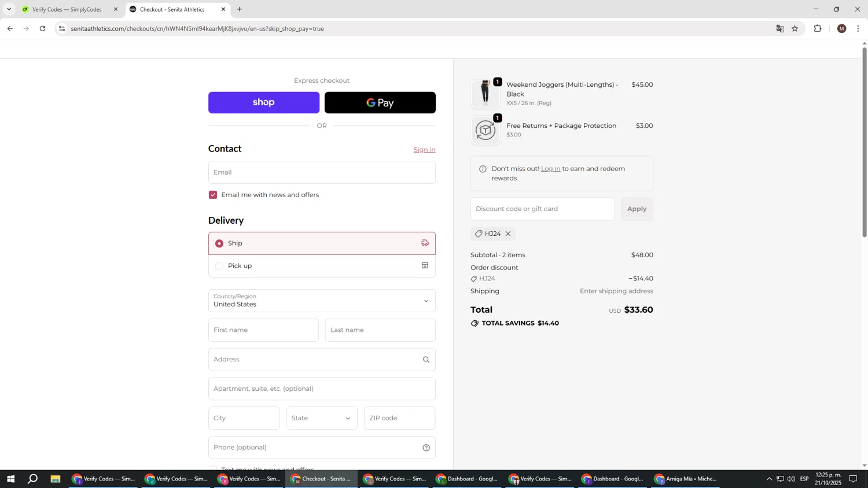Viewport: 868px width, 488px height.
Task: Open the Chrome profile avatar M
Action: click(x=842, y=28)
